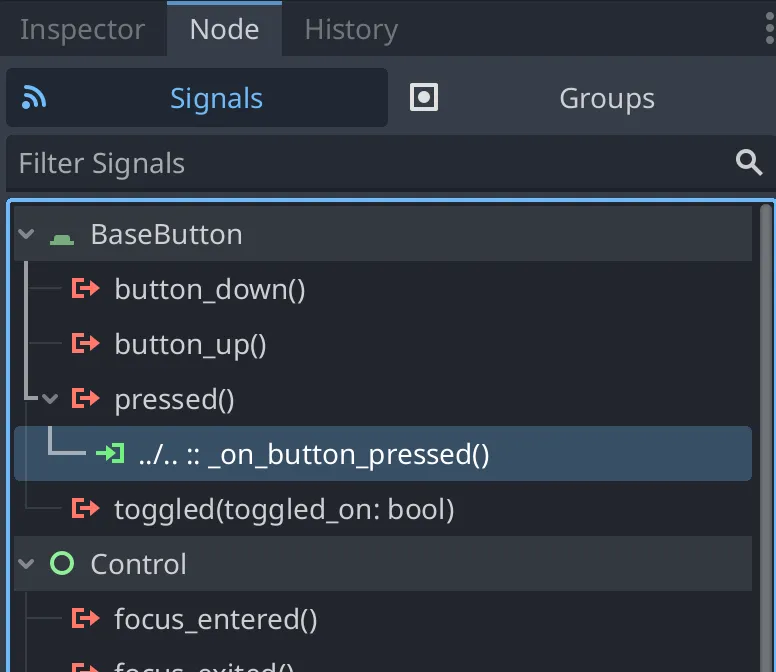This screenshot has width=776, height=672.
Task: Collapse the pressed() signal connections
Action: pyautogui.click(x=50, y=400)
